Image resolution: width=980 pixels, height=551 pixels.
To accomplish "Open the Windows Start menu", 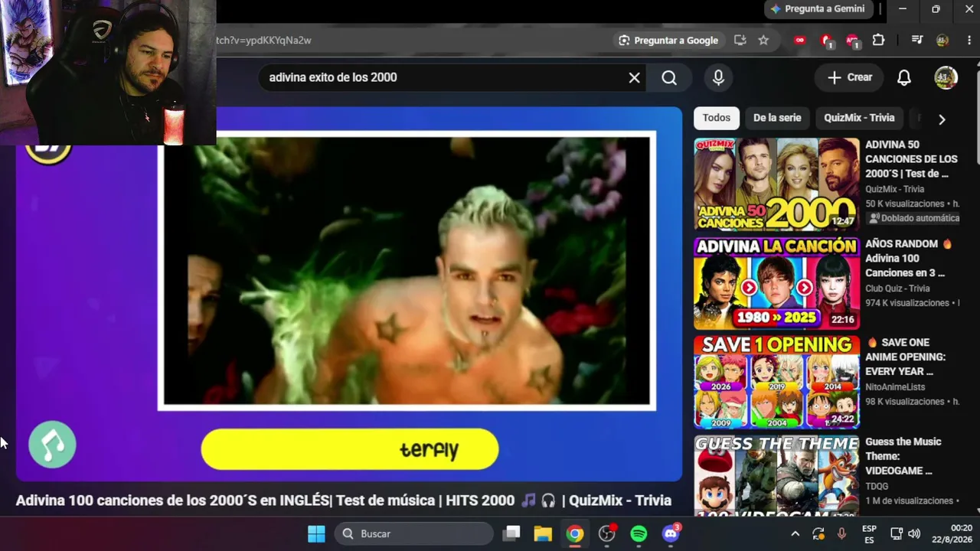I will click(x=316, y=533).
